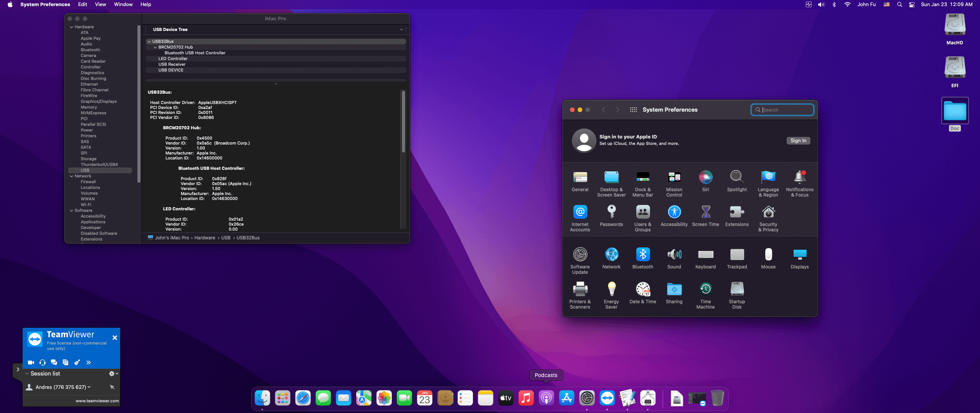Collapse the Software section in sidebar
This screenshot has height=413, width=980.
(x=72, y=211)
